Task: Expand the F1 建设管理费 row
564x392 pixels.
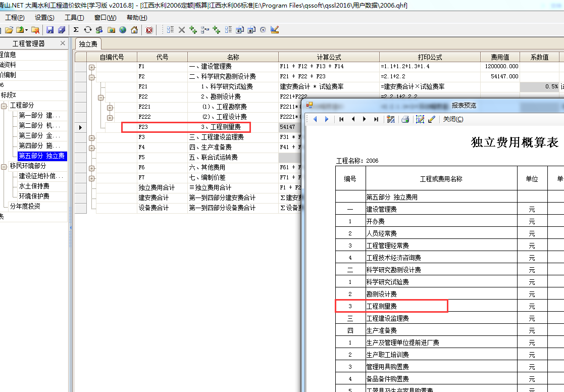Action: [x=92, y=67]
